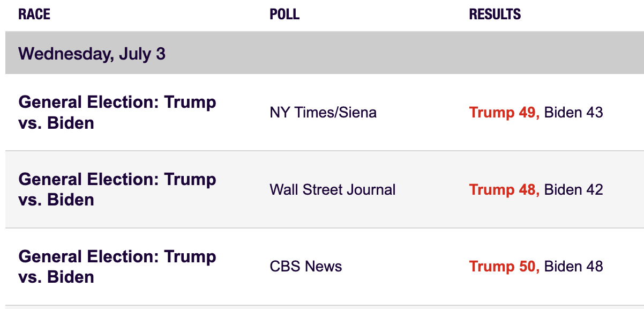The width and height of the screenshot is (644, 309).
Task: Click empty space right of Biden 48
Action: coord(624,267)
